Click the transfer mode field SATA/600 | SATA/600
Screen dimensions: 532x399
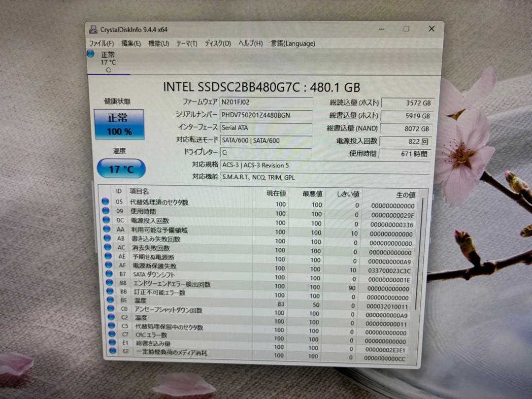tap(266, 140)
